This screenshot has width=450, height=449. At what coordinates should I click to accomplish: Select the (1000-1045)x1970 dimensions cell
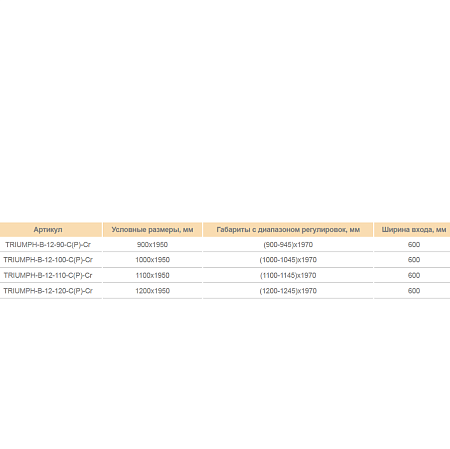pyautogui.click(x=288, y=260)
